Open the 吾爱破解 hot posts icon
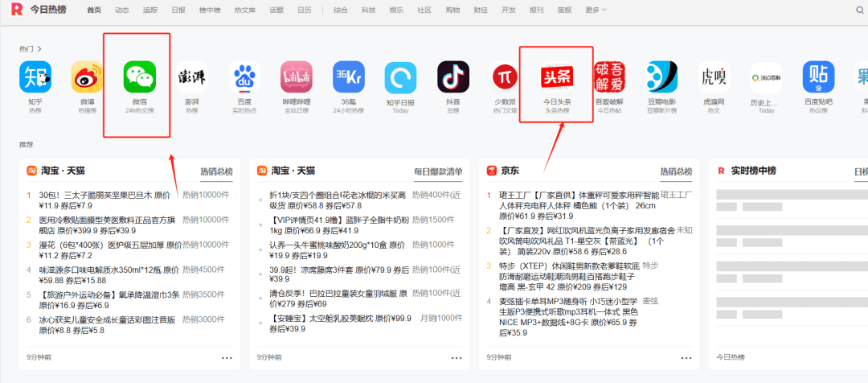This screenshot has width=868, height=383. coord(609,76)
